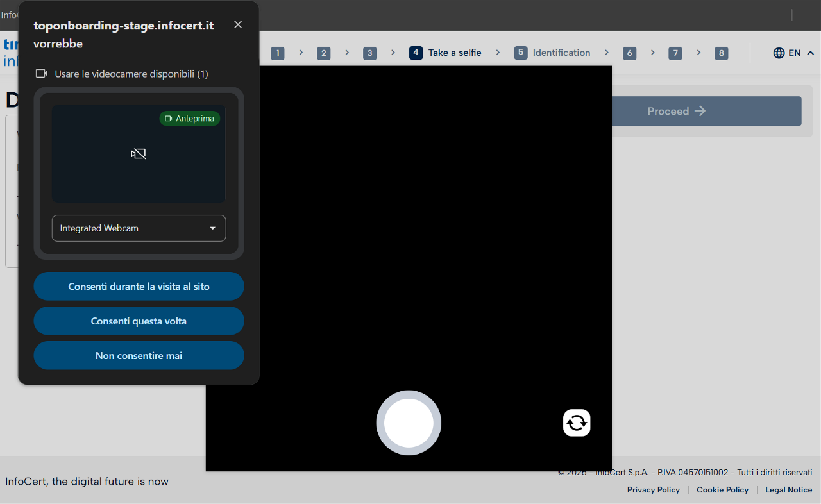Click the Proceed button
Screen dimensions: 821x504
(x=676, y=111)
